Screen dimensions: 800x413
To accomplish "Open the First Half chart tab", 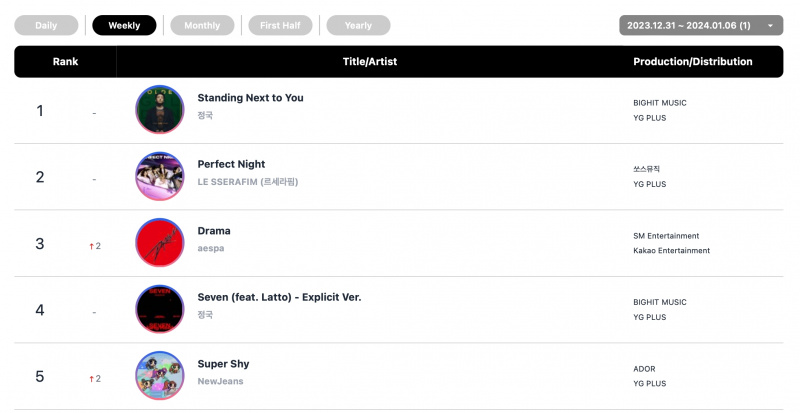I will [x=280, y=26].
